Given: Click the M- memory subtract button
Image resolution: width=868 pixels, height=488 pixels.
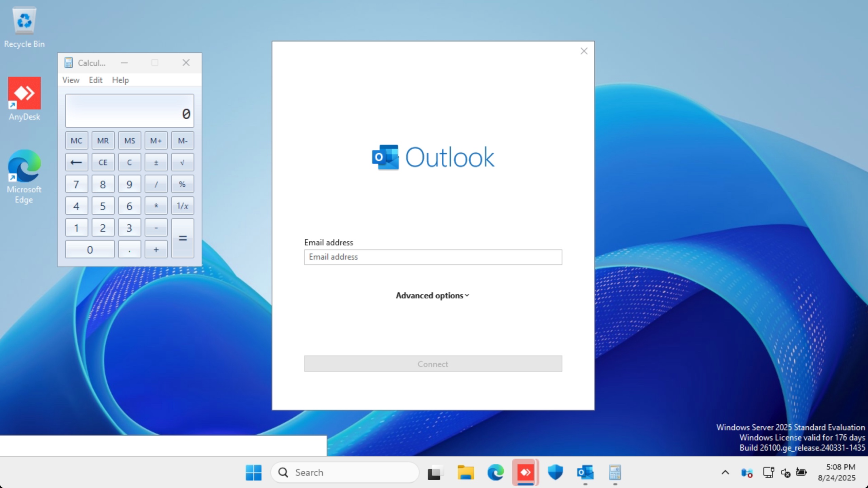Looking at the screenshot, I should 182,140.
